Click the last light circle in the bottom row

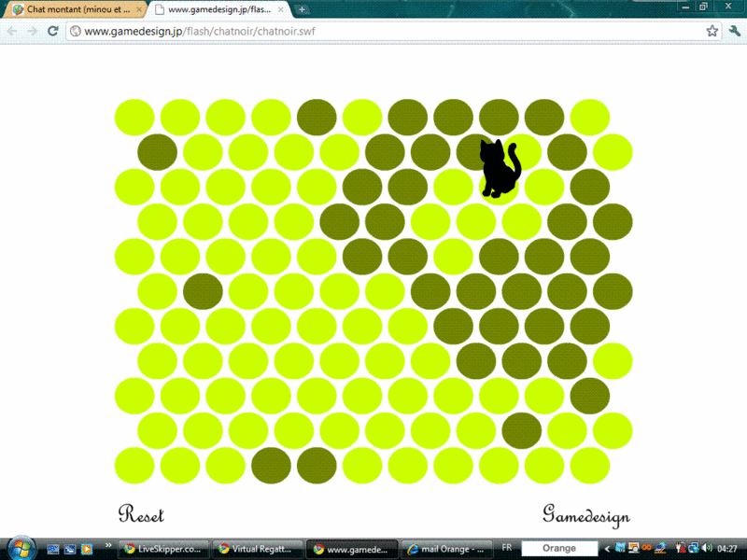(x=590, y=465)
